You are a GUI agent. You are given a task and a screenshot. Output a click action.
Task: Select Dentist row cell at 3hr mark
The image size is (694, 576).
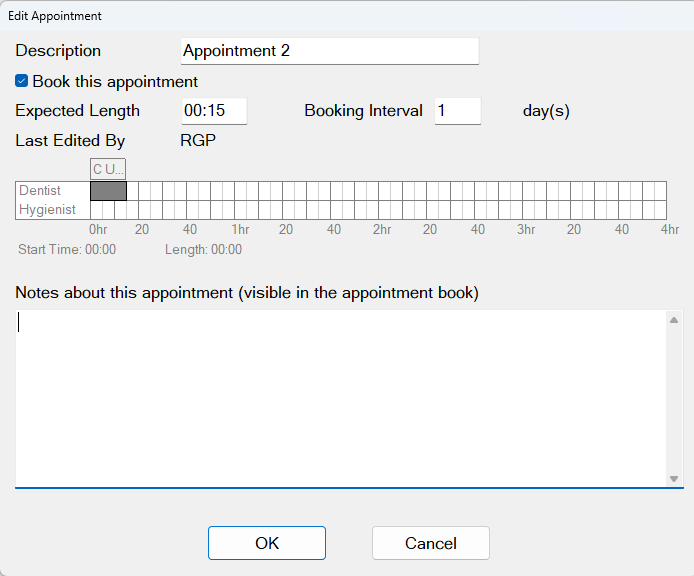tap(528, 191)
